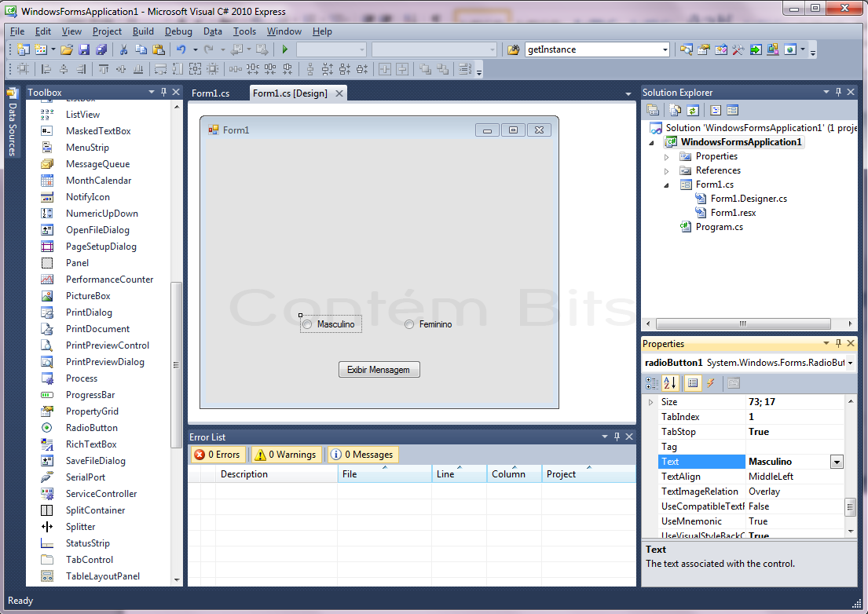Open the Text property value dropdown arrow
This screenshot has height=614, width=868.
tap(837, 462)
